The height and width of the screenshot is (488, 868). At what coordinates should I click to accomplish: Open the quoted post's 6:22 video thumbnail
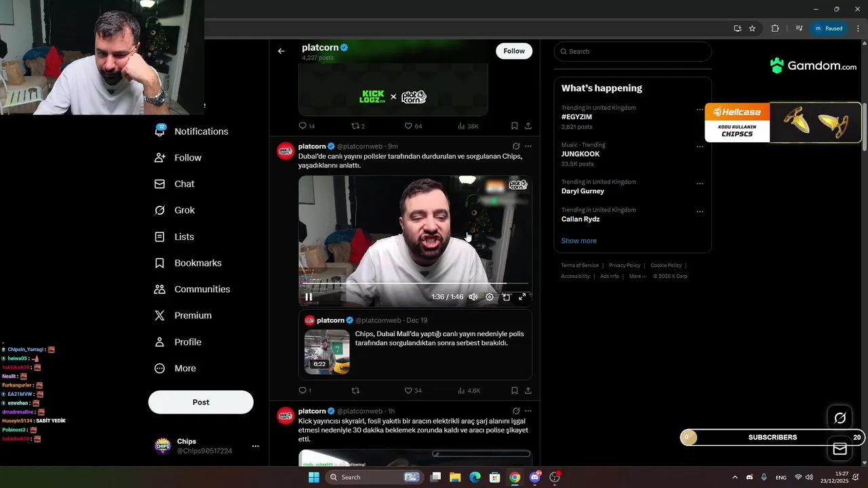(327, 352)
